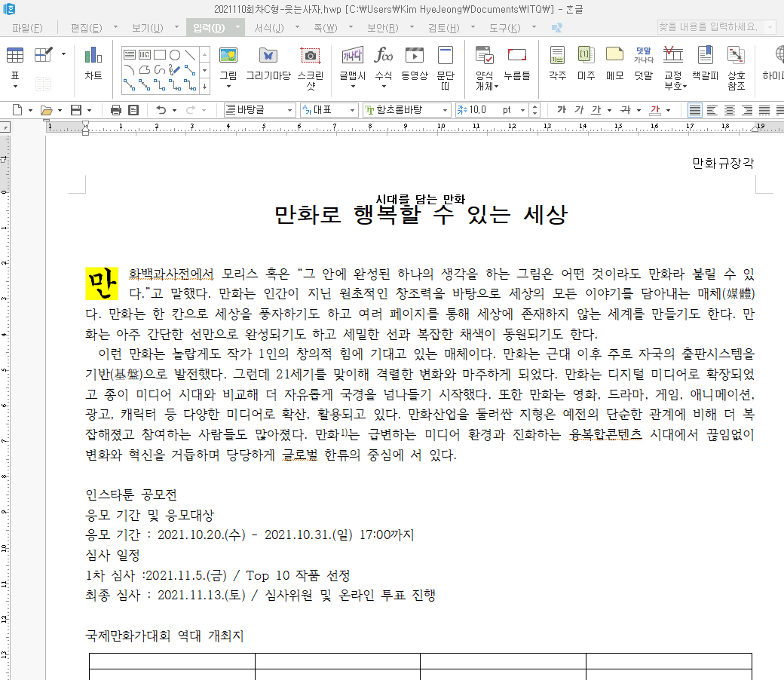This screenshot has height=680, width=784.
Task: Open the 쪽 menu
Action: 326,28
